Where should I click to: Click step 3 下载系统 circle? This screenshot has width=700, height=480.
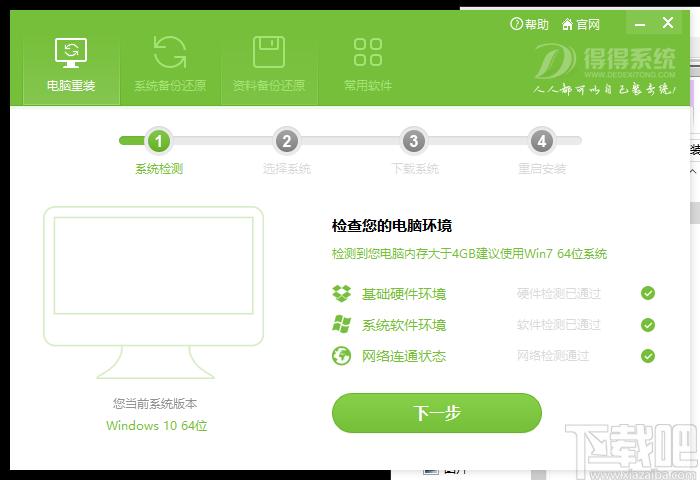tap(414, 141)
